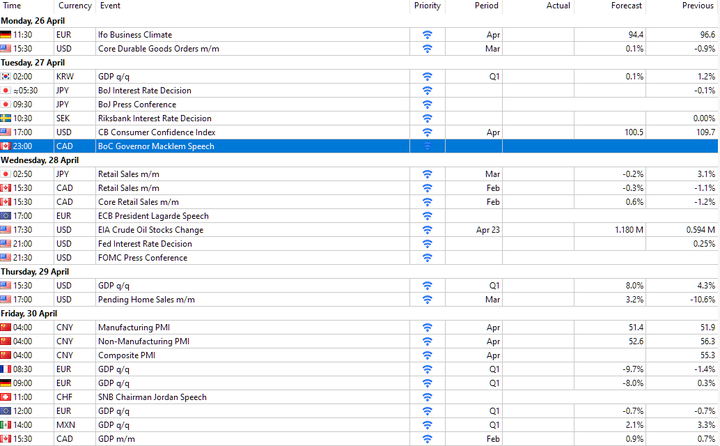Open the CB Consumer Confidence Index event
Screen dimensions: 720x446
pyautogui.click(x=157, y=132)
